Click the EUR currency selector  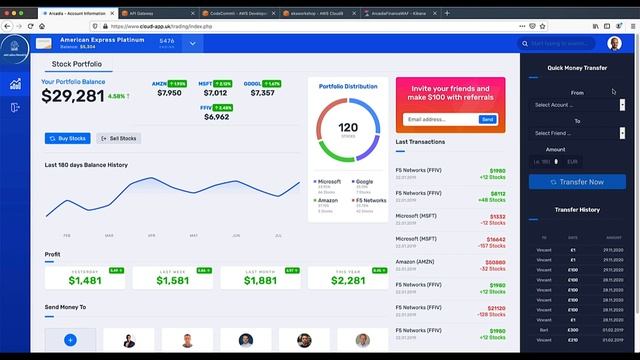pyautogui.click(x=572, y=162)
